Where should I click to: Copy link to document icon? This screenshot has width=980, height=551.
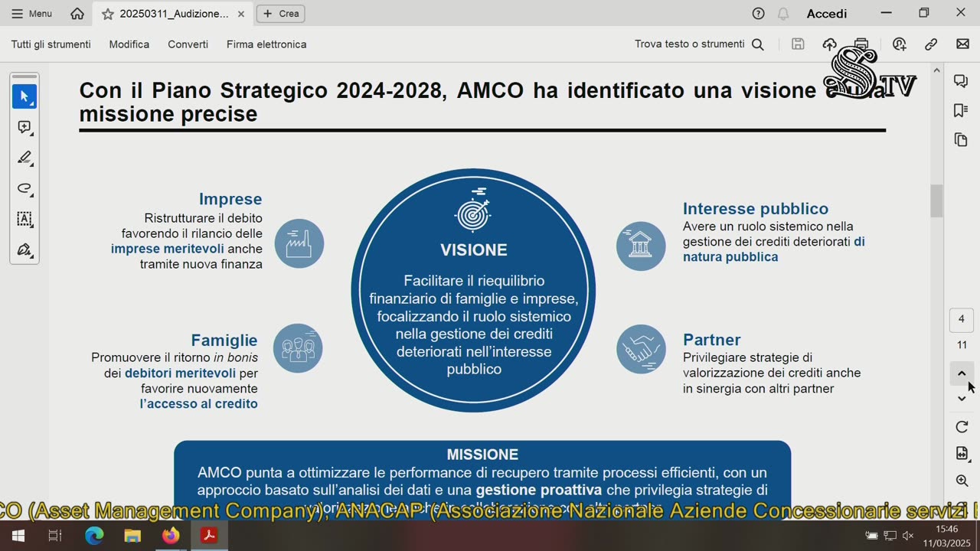[931, 44]
